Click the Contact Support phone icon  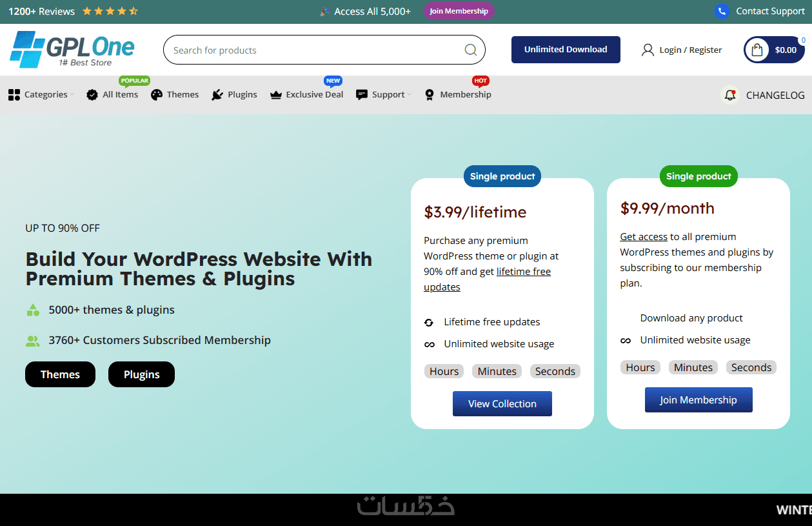coord(722,11)
